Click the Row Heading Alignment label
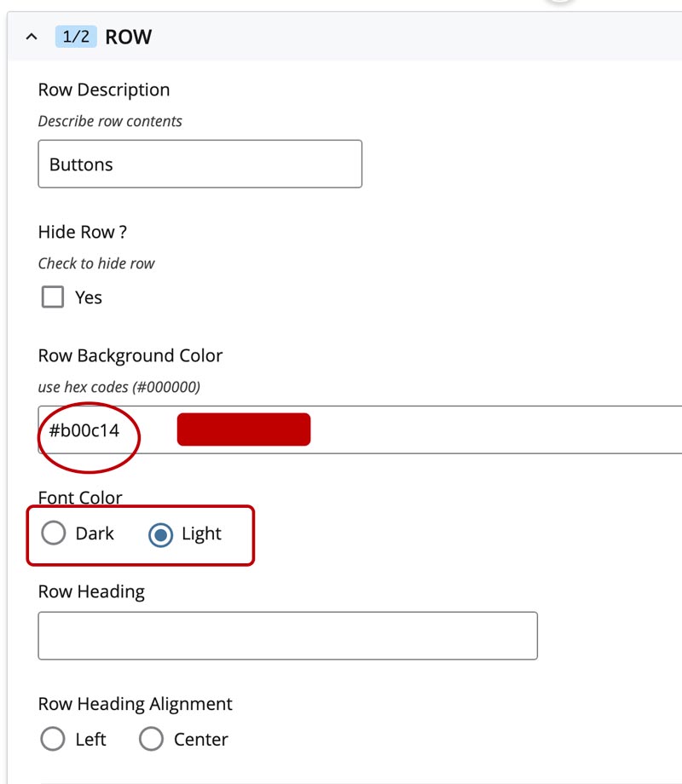Viewport: 682px width, 784px height. (135, 704)
